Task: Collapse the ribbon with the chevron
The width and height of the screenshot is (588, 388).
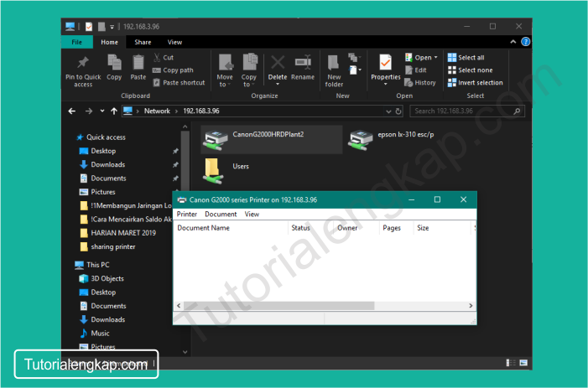Action: [513, 42]
